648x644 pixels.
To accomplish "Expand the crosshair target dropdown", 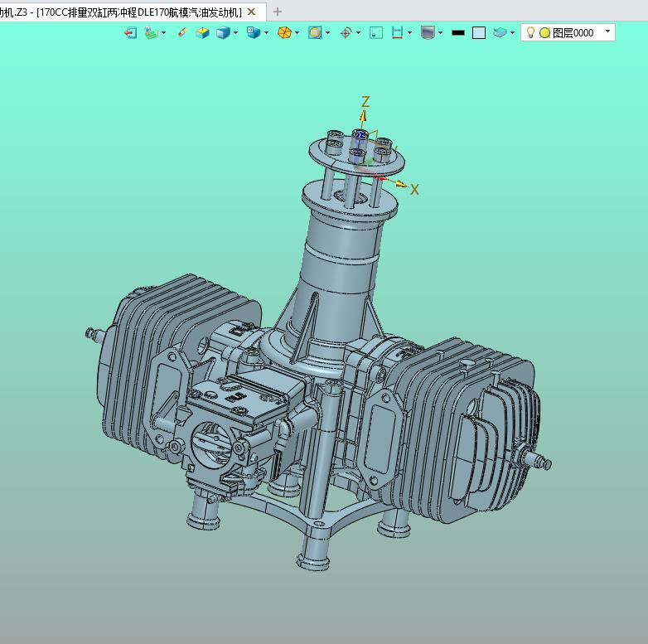I will [358, 32].
